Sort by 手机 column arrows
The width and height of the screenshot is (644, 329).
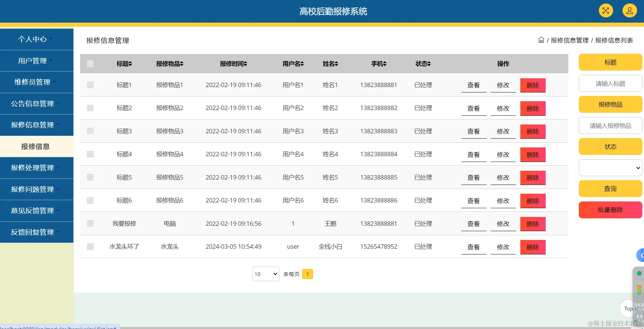click(x=385, y=64)
